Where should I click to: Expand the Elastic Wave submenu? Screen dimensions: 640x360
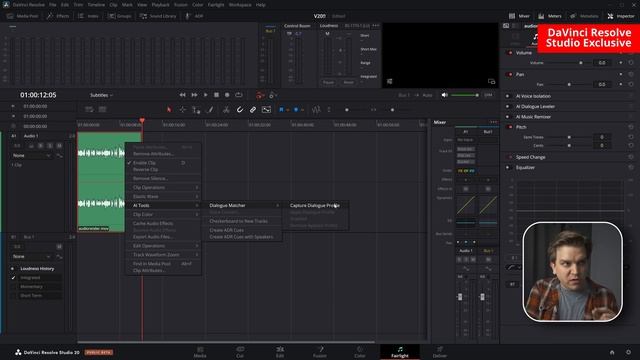tap(163, 196)
